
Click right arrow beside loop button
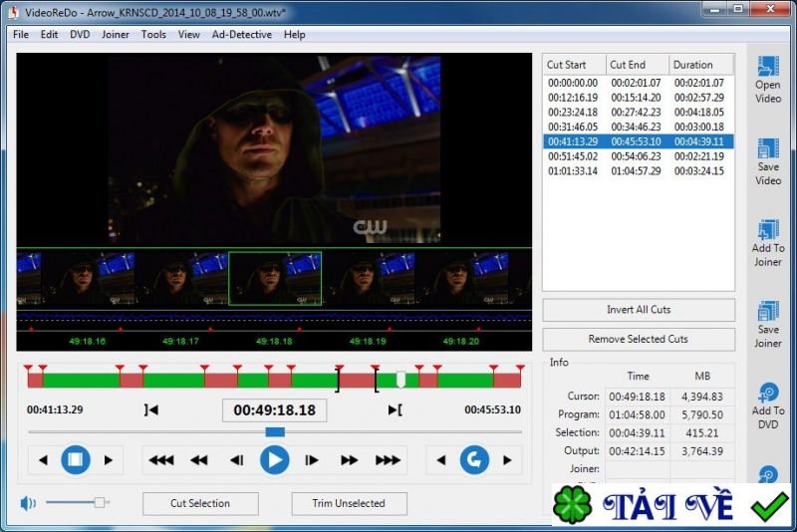click(507, 460)
